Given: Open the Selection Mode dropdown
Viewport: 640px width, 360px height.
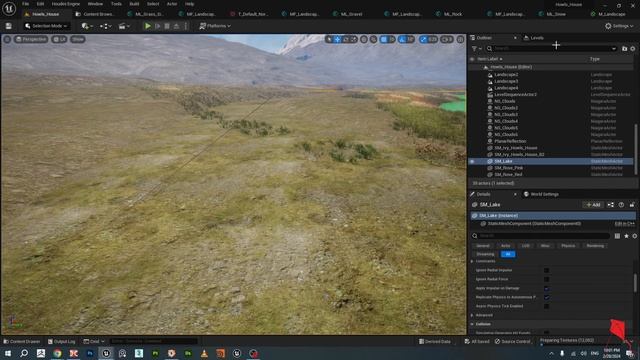Looking at the screenshot, I should [46, 26].
